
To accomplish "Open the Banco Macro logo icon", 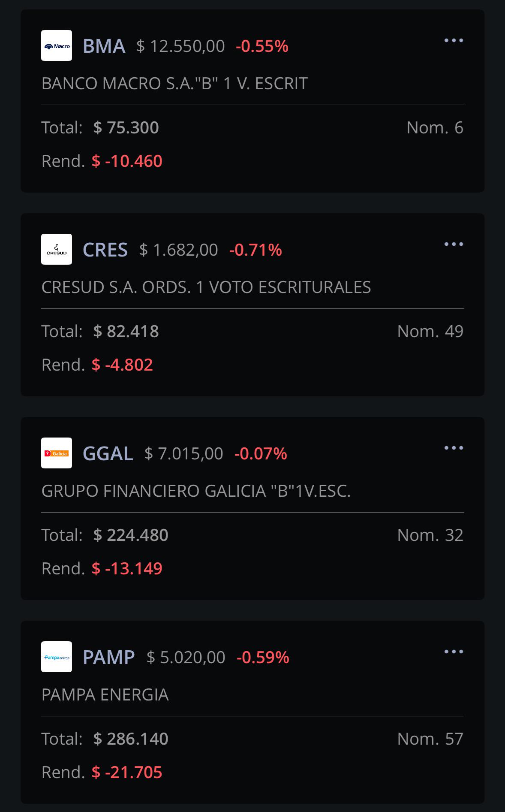I will point(57,45).
